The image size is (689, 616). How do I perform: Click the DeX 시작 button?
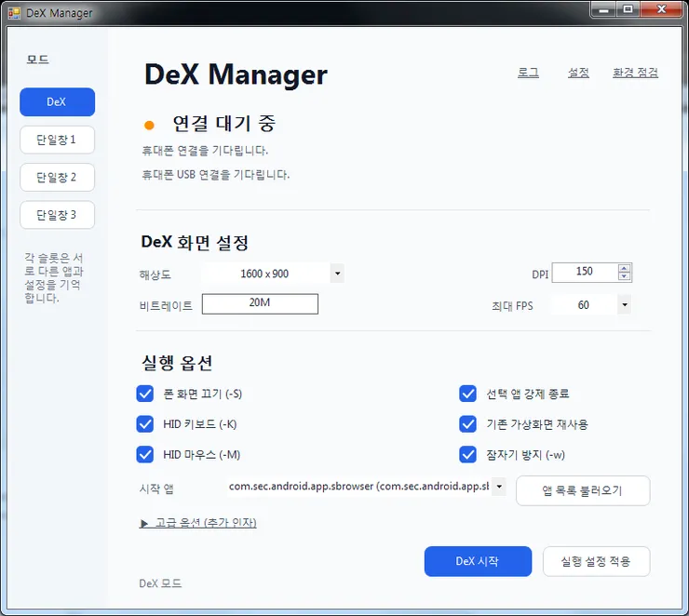tap(478, 561)
